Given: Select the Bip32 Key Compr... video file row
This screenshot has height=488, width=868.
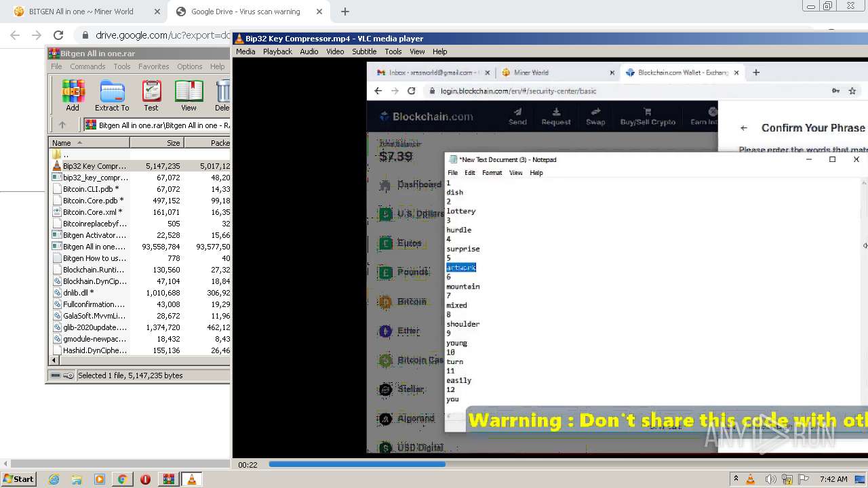Looking at the screenshot, I should pos(140,166).
